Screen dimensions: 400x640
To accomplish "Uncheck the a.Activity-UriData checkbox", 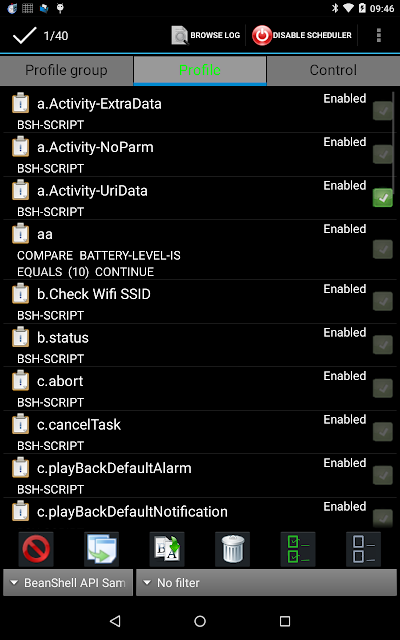I will point(383,198).
